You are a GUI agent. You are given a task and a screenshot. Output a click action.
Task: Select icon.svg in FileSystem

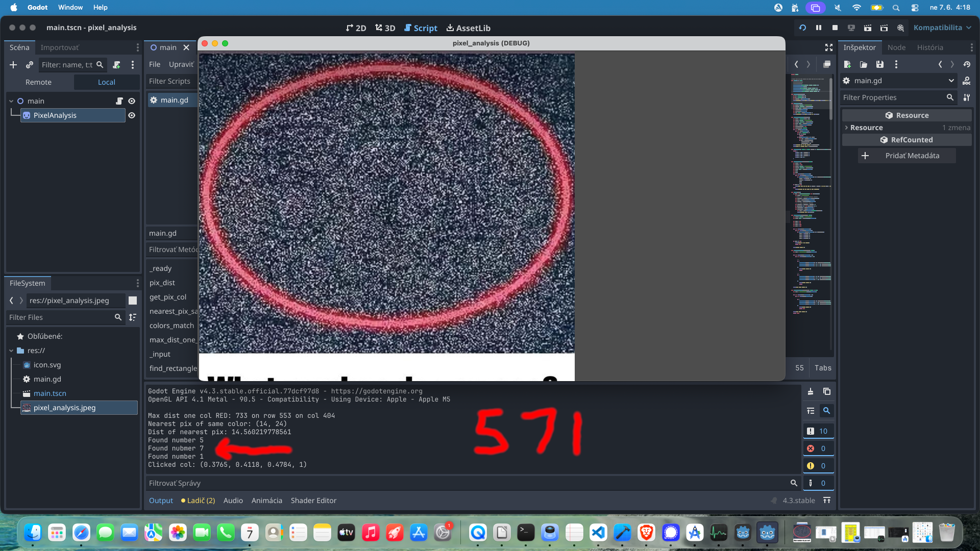click(47, 365)
